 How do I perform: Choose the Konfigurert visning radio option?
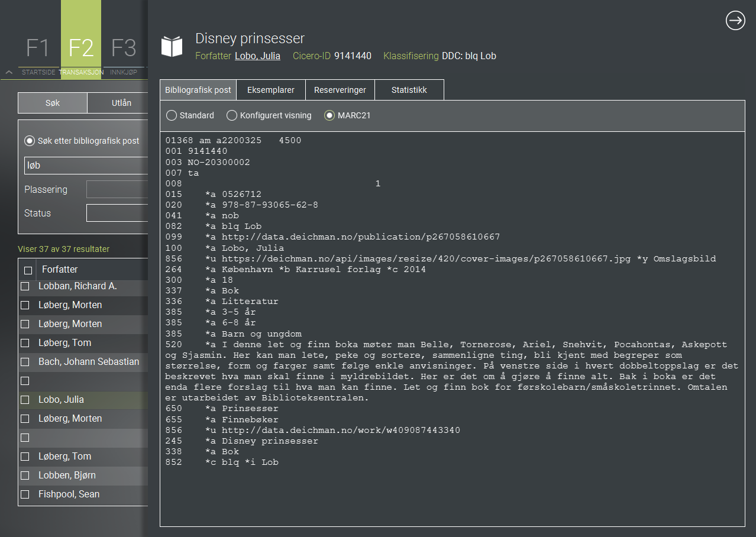232,115
